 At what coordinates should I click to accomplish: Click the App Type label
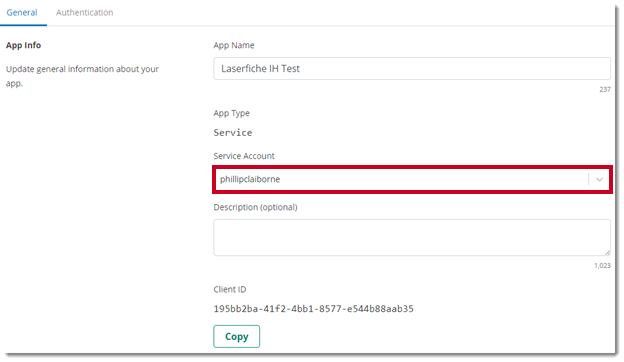coord(231,113)
